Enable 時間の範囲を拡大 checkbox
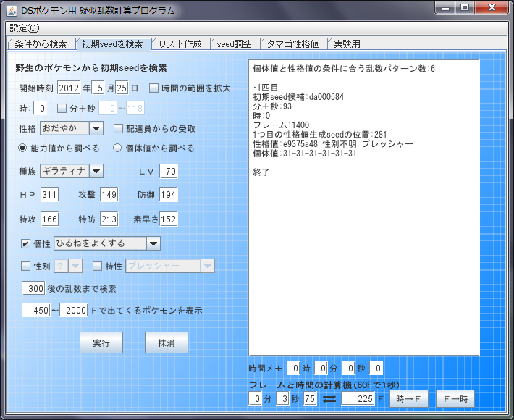Image resolution: width=514 pixels, height=420 pixels. coord(153,88)
